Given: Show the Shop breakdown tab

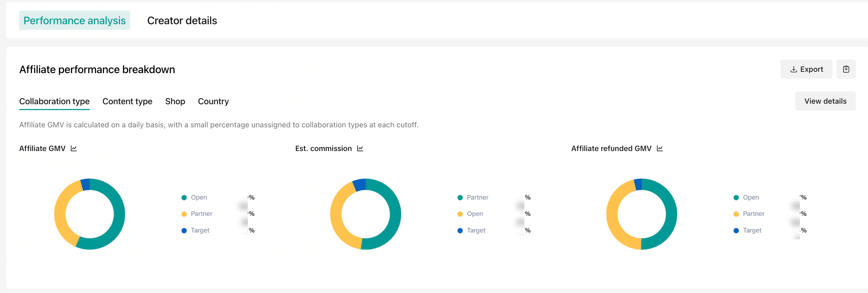Looking at the screenshot, I should point(175,101).
